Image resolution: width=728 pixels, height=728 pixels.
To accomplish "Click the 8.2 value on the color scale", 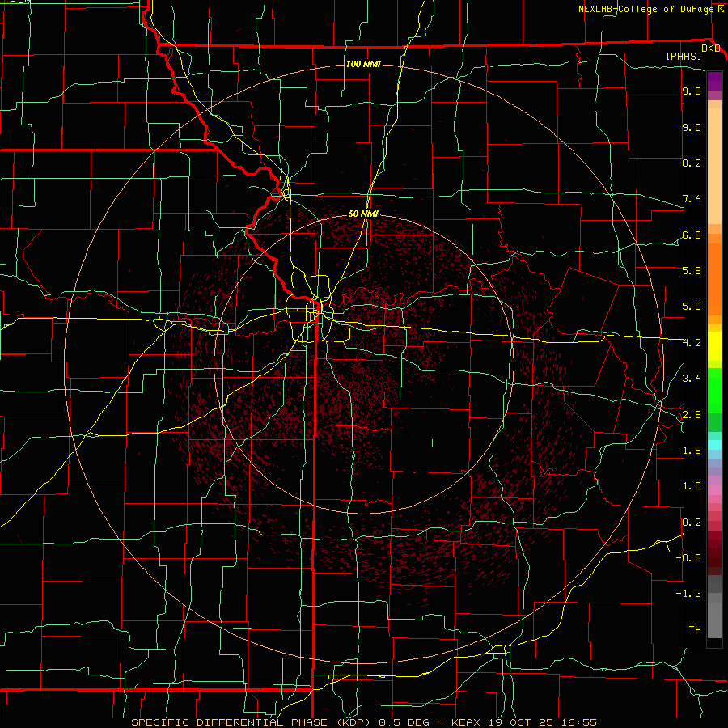I will pos(692,163).
